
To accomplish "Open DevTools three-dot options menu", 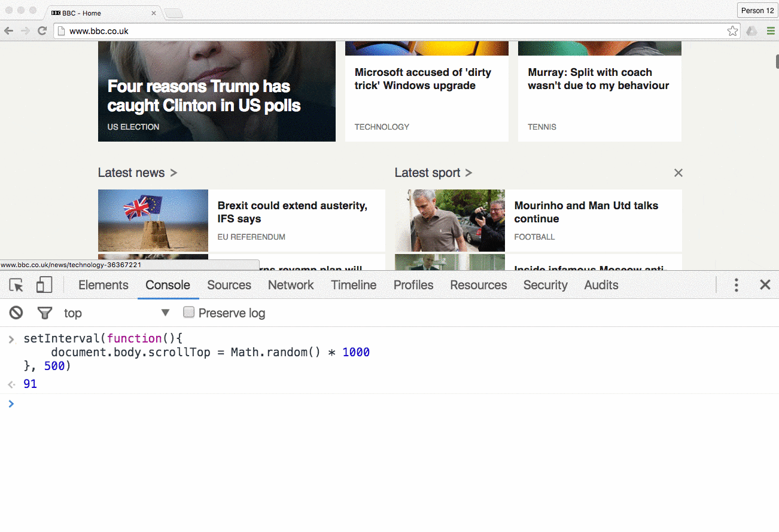I will click(737, 285).
